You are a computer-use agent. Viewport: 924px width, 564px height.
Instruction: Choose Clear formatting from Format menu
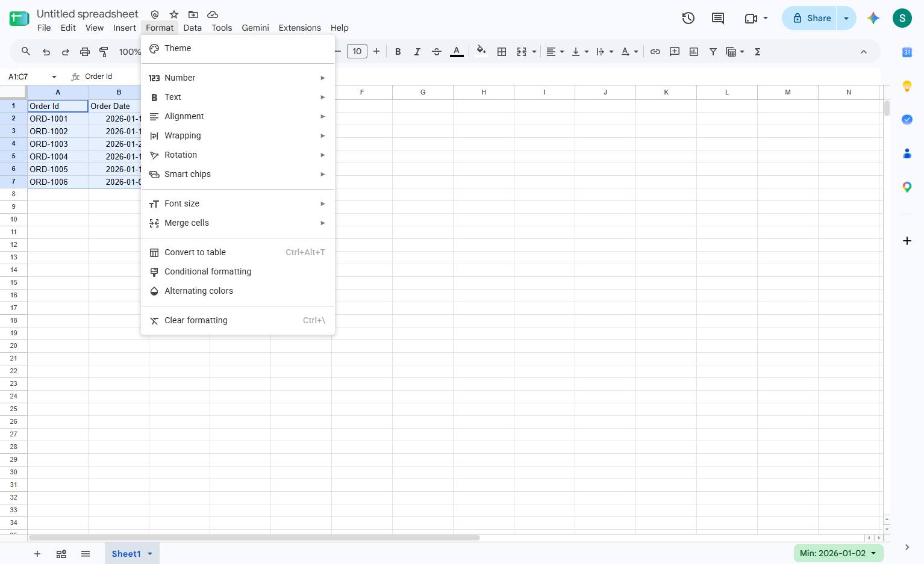tap(238, 320)
